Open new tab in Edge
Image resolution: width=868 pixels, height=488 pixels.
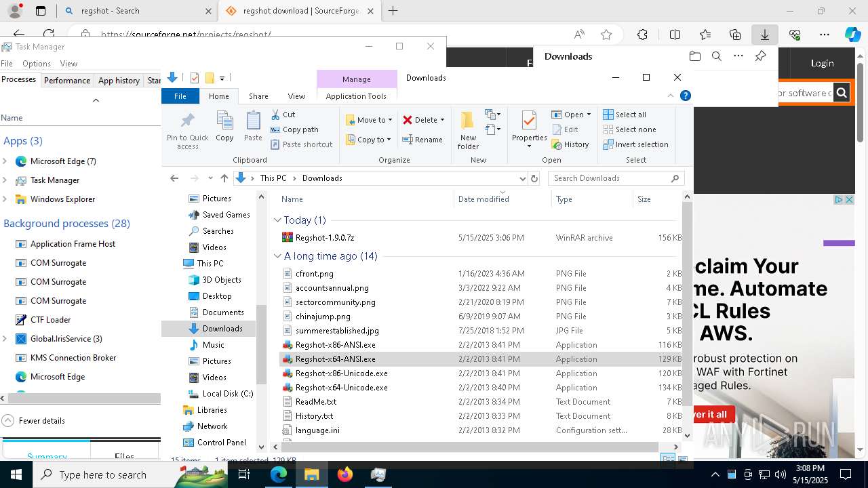click(x=393, y=11)
